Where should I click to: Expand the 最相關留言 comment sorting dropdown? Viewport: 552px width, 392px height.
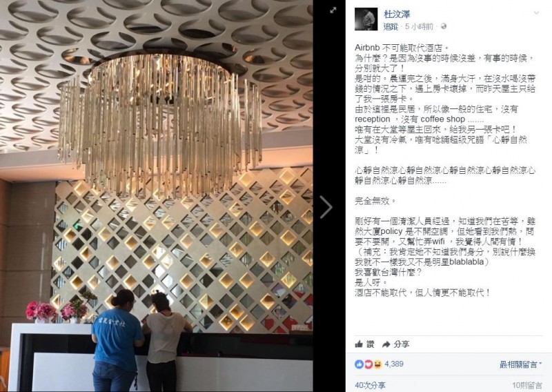coord(520,364)
